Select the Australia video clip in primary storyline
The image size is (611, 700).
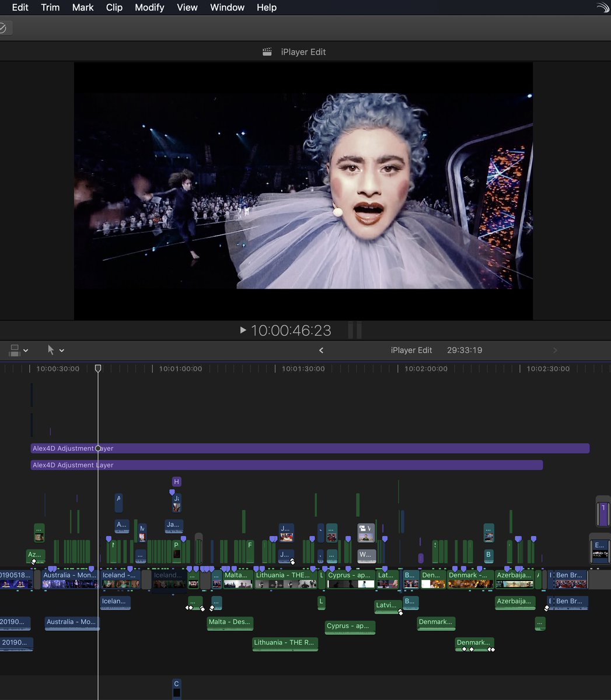tap(70, 579)
